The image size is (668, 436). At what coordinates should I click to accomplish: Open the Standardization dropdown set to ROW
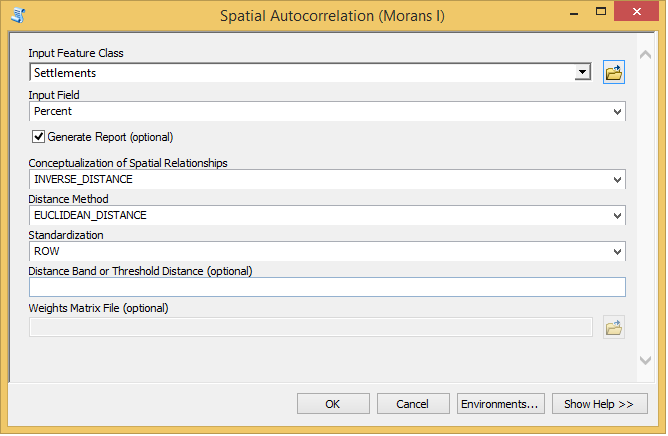coord(617,251)
